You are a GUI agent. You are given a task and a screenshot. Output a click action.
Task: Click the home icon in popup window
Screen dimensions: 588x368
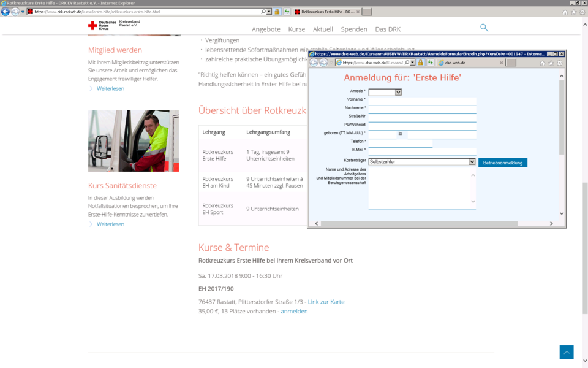pos(542,63)
